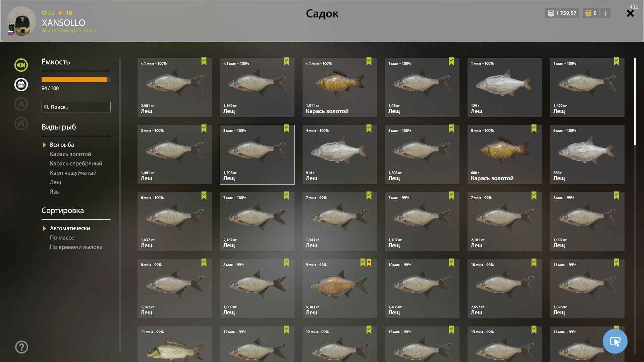
Task: Toggle the bookmark flag on 2,657 кг Лещ
Action: (534, 263)
